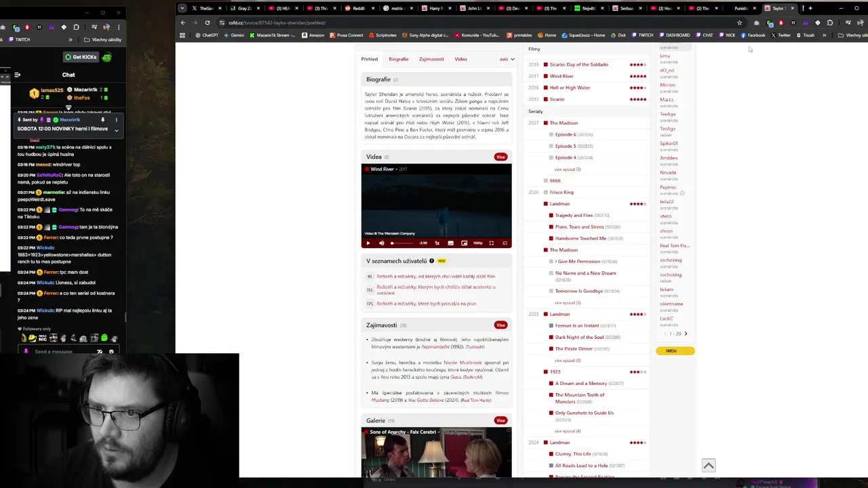Screen dimensions: 868x488
Task: Bookmark this page with the star icon
Action: click(x=739, y=22)
